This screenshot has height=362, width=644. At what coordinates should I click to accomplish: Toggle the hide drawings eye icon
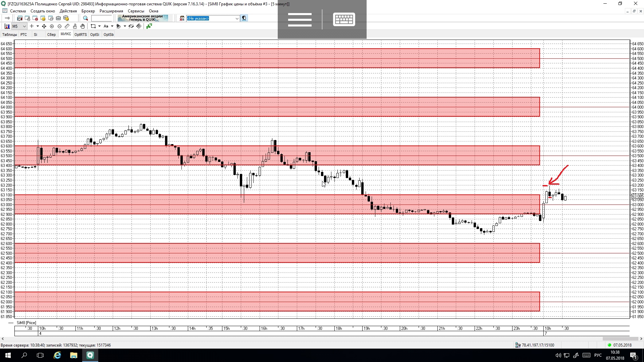point(131,26)
